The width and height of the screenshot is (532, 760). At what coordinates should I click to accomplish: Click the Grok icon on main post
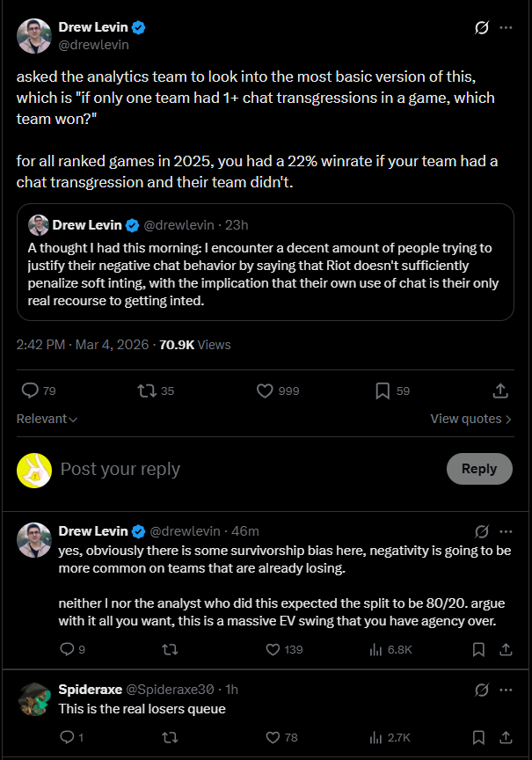[481, 28]
